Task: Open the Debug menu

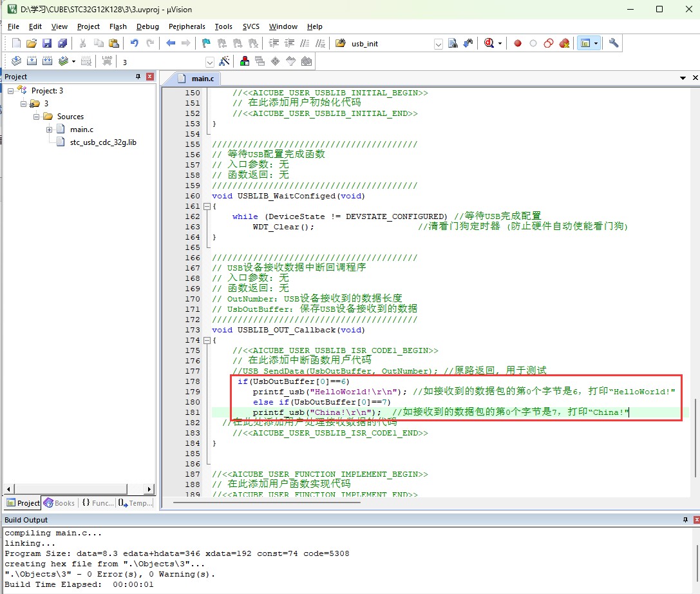Action: click(x=147, y=26)
